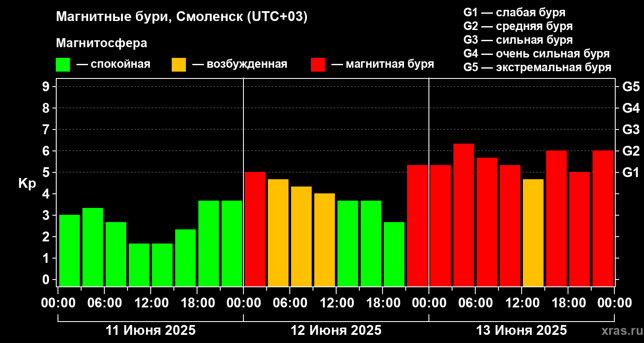Click the line 'G1 — слабая буря'
Viewport: 644px width, 343px height.
(514, 12)
